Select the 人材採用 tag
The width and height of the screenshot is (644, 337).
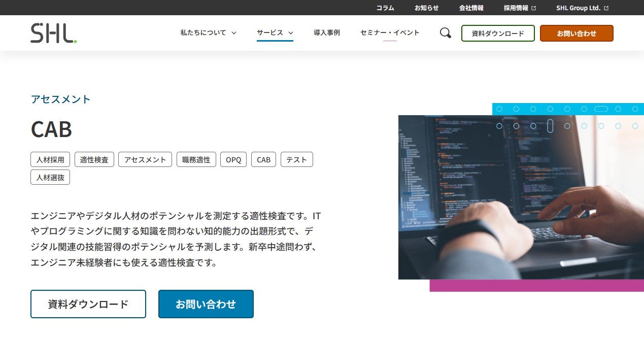click(x=50, y=159)
